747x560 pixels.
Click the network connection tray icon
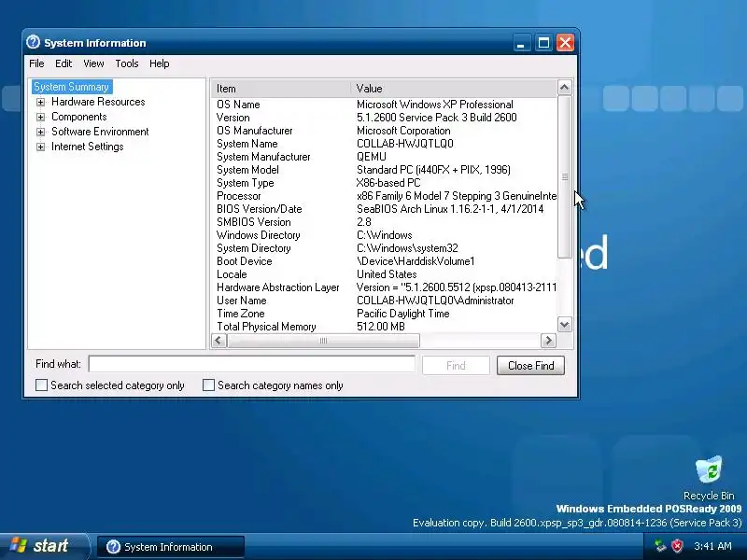[x=660, y=545]
